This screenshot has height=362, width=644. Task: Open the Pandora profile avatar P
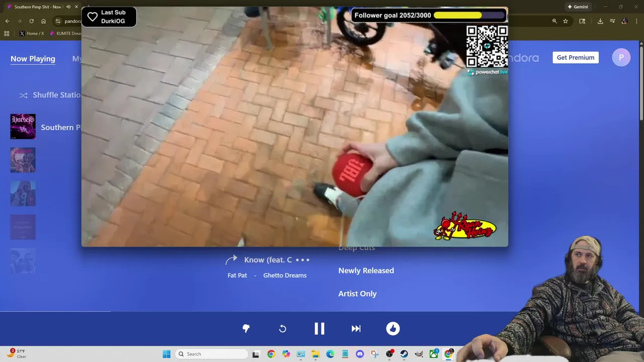point(621,57)
